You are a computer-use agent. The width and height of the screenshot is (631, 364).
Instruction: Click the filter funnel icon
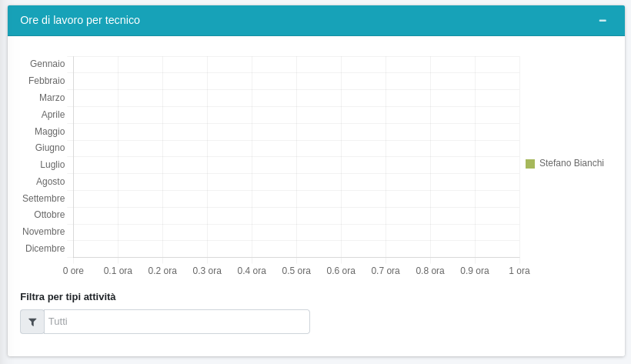click(32, 322)
